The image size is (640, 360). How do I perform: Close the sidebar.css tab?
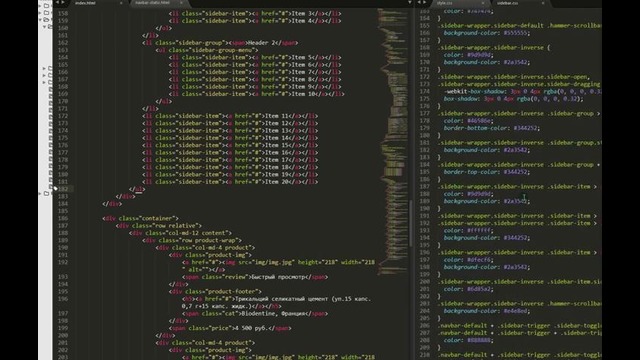543,3
